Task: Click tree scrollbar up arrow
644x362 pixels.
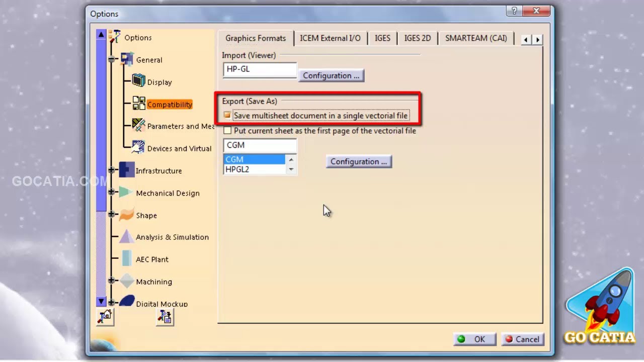Action: (101, 35)
